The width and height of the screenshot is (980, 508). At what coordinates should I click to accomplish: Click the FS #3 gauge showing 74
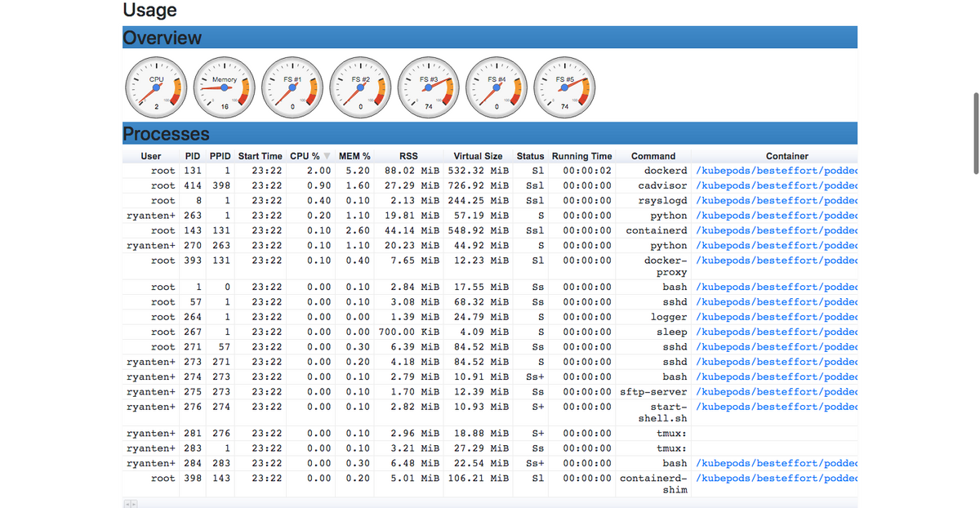(428, 86)
